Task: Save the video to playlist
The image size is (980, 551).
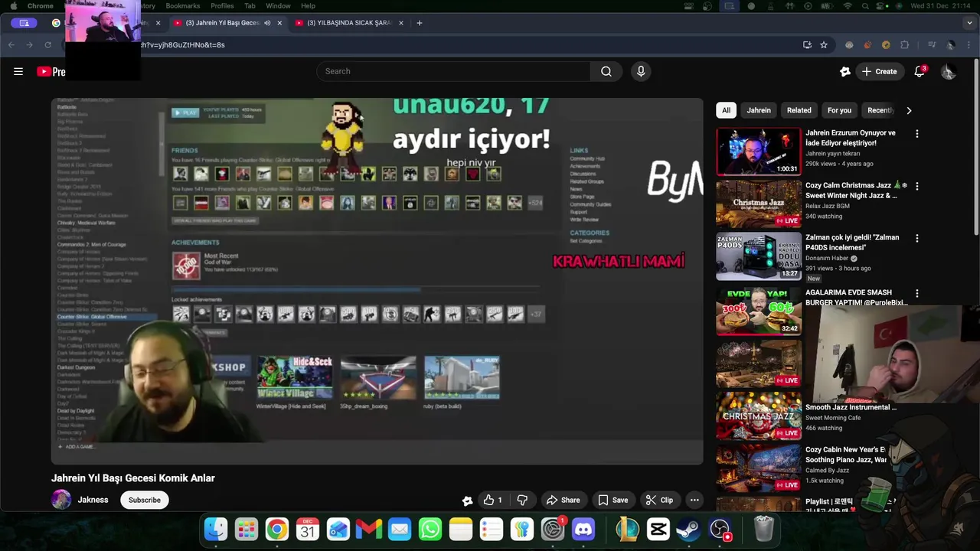Action: point(612,500)
